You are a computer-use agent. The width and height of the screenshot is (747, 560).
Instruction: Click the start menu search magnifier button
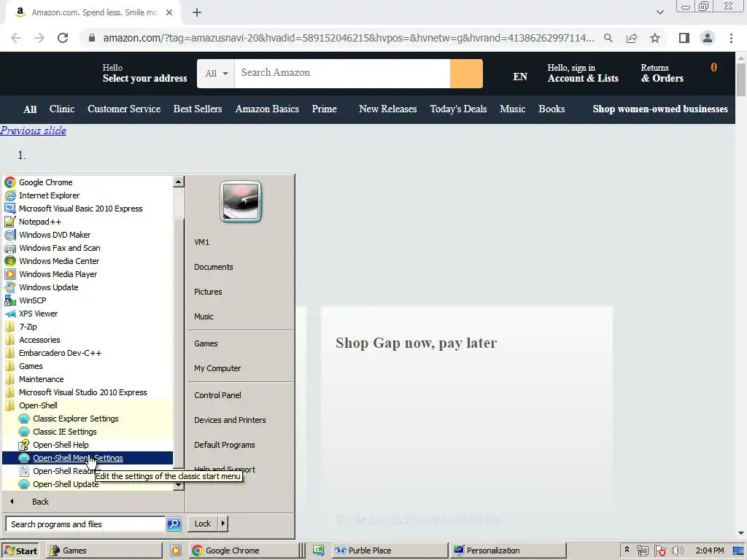[x=174, y=524]
